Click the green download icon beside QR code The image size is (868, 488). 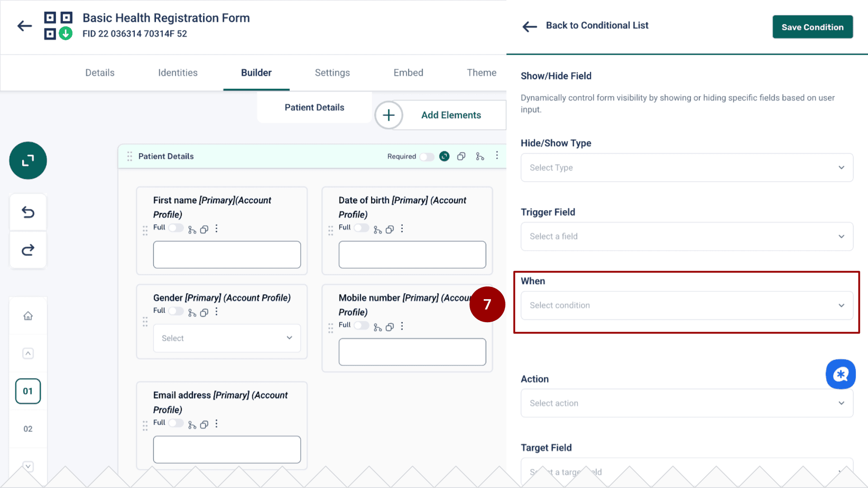point(65,33)
